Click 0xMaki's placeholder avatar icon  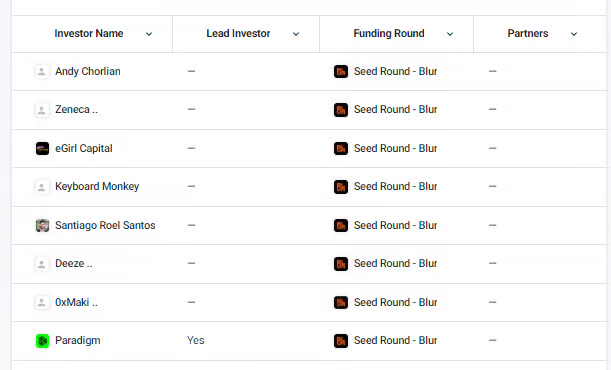pyautogui.click(x=42, y=302)
